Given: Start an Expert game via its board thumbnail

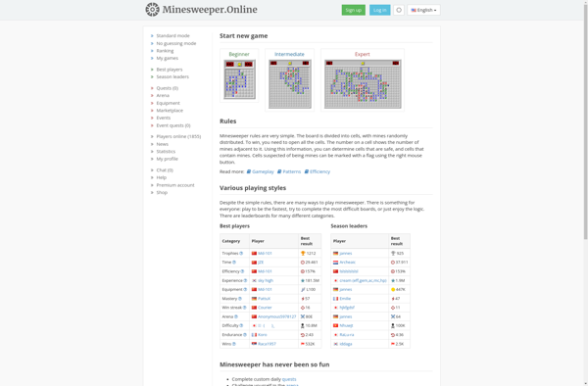Looking at the screenshot, I should click(x=363, y=84).
